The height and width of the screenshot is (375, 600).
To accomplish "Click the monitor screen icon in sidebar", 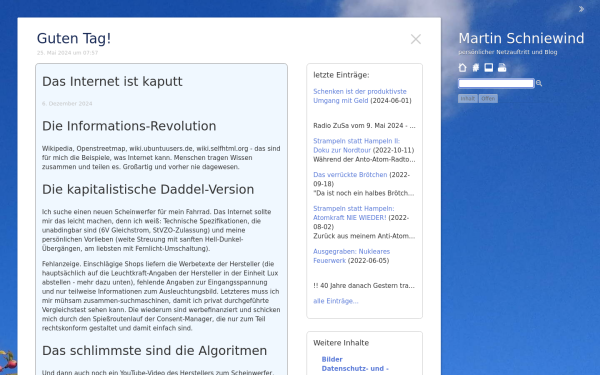I will [489, 67].
